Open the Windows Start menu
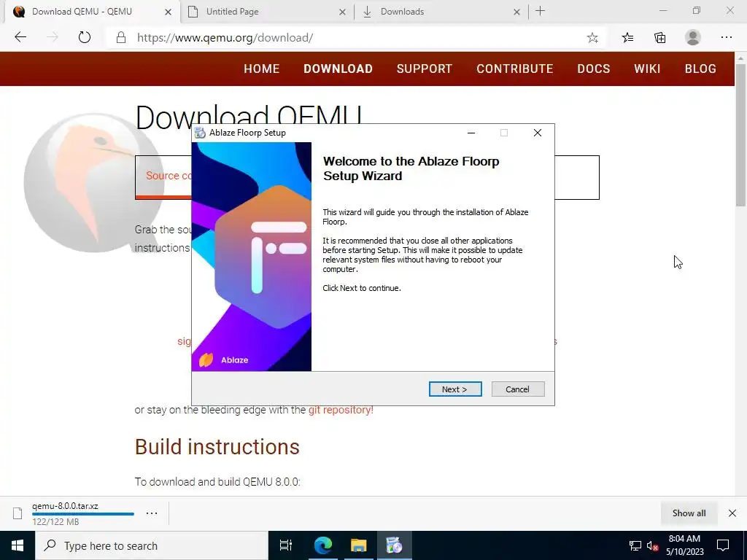Viewport: 747px width, 560px height. [x=18, y=545]
